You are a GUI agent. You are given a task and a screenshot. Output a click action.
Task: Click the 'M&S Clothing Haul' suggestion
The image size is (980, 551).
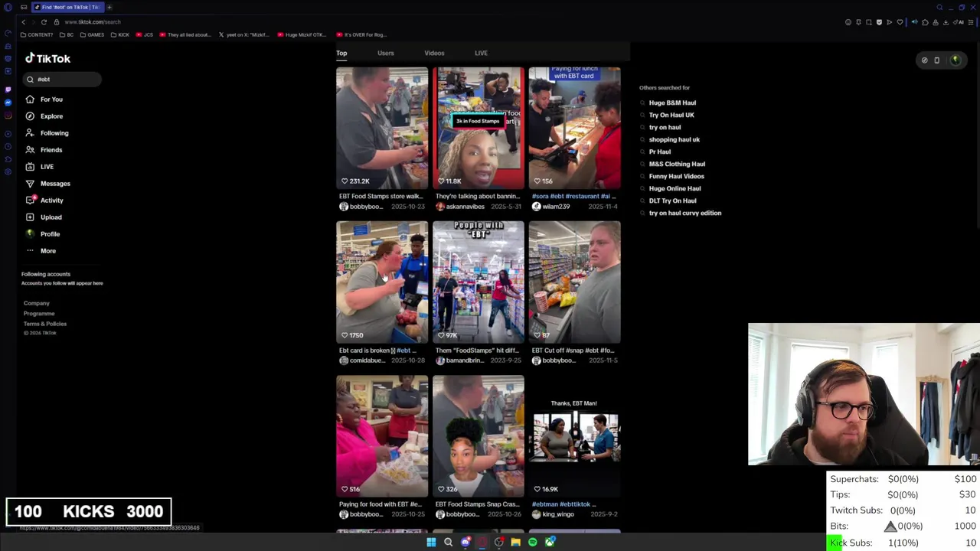click(x=677, y=164)
